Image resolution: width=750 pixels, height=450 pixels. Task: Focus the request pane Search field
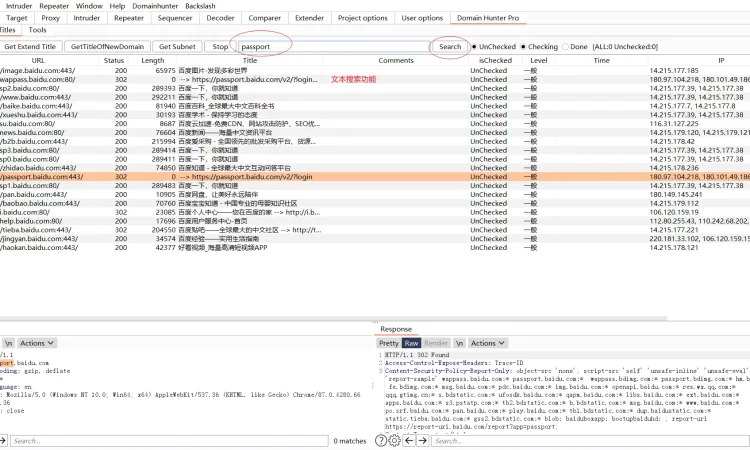click(x=169, y=440)
